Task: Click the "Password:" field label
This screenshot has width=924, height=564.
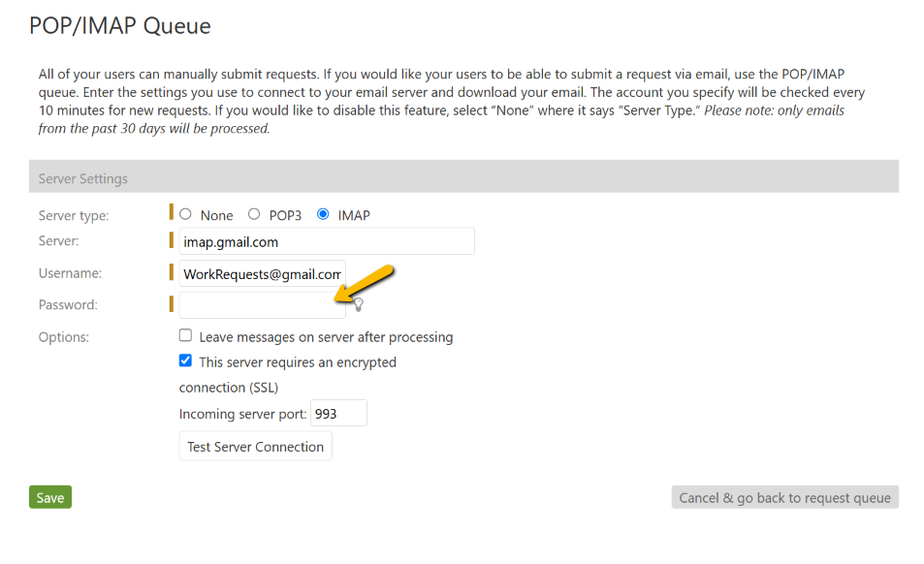Action: point(68,304)
